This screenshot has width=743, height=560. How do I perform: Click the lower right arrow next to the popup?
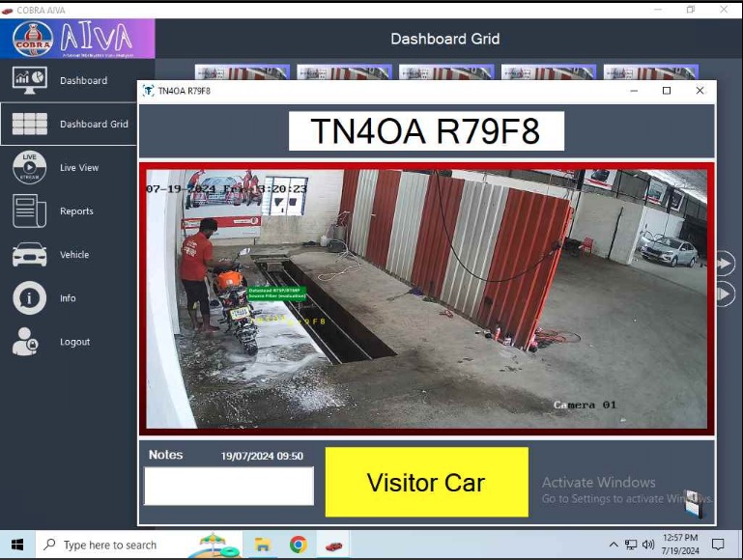(x=725, y=294)
